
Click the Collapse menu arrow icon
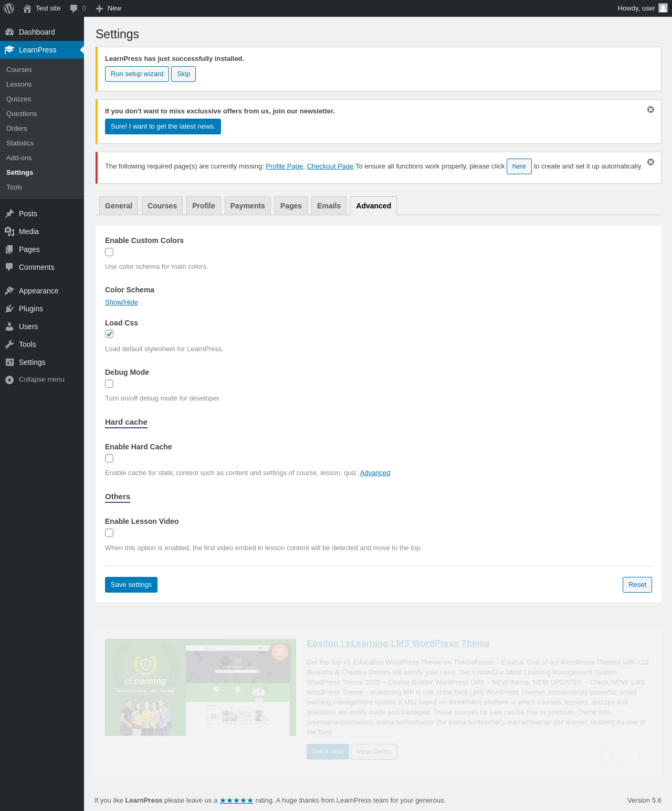9,380
